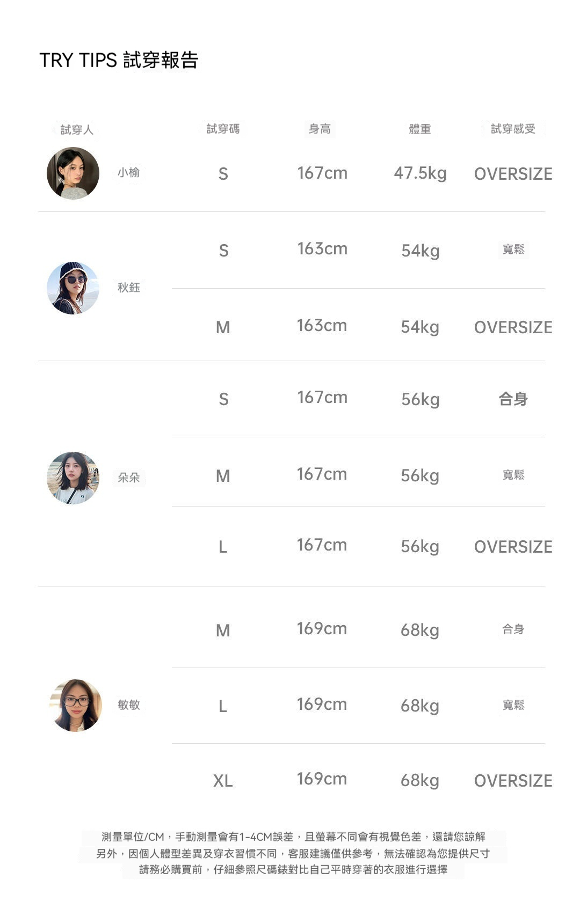
Task: Click the TRY TIPS 試穿報告 title
Action: pos(119,60)
